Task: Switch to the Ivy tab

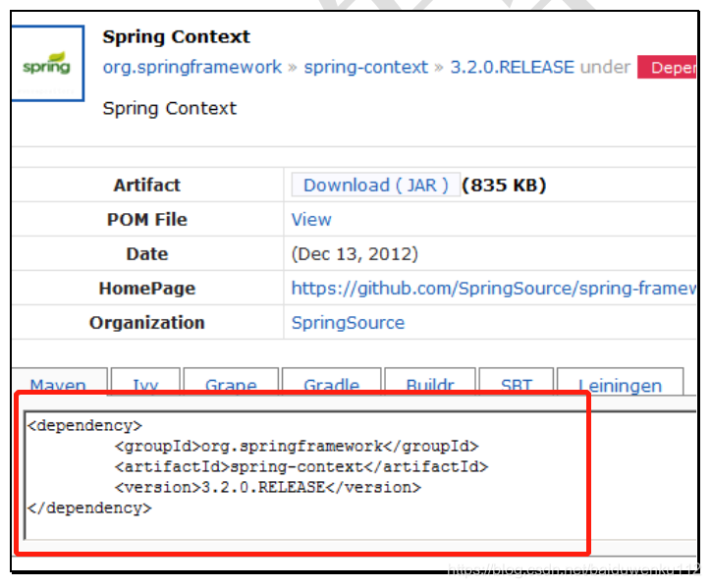Action: (145, 383)
